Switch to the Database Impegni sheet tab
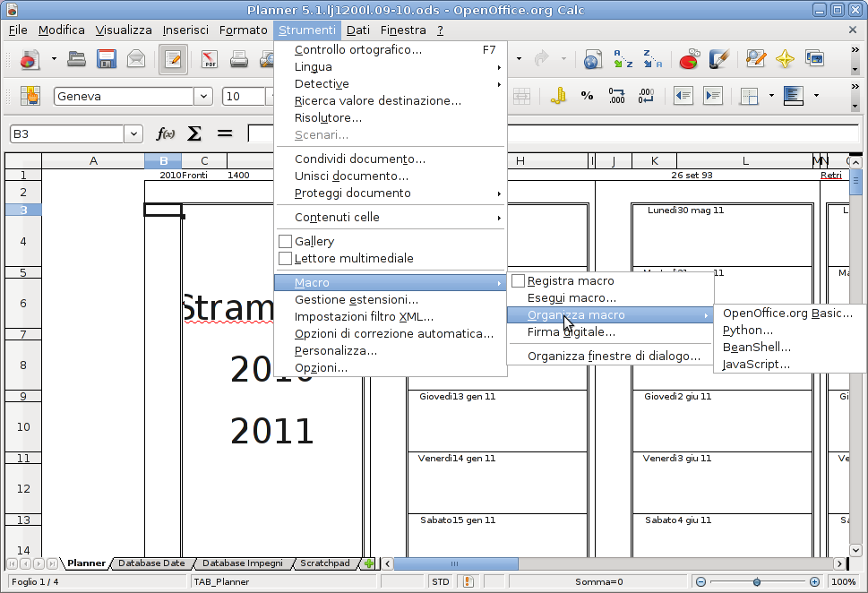 pyautogui.click(x=243, y=563)
